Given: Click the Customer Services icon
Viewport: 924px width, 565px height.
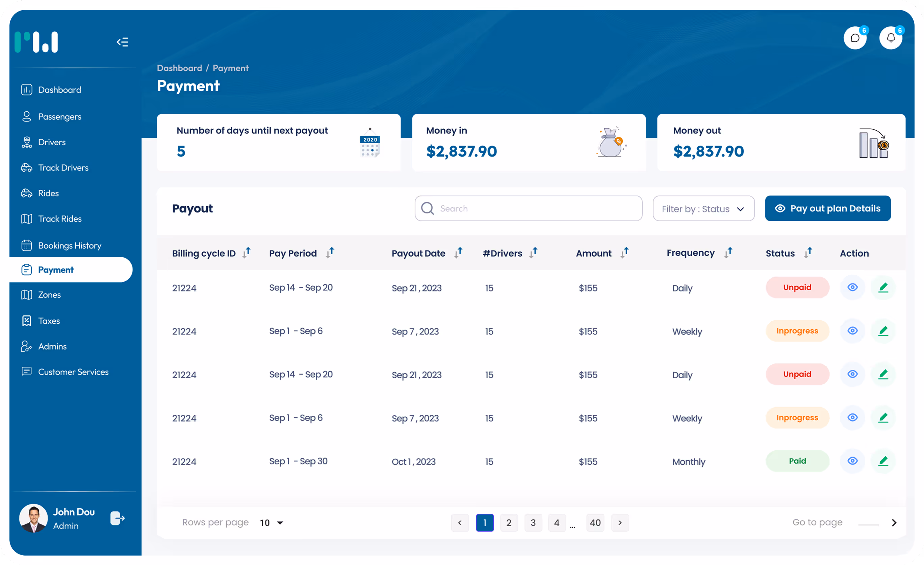Looking at the screenshot, I should [26, 371].
